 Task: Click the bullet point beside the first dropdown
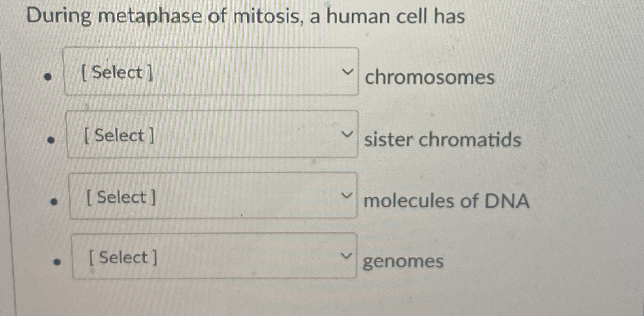(48, 76)
